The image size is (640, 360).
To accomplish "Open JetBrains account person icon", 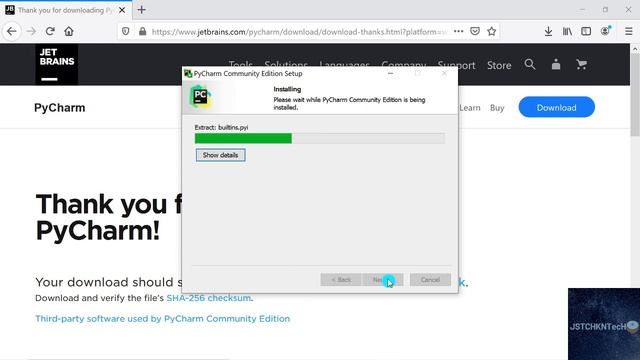I will click(556, 64).
